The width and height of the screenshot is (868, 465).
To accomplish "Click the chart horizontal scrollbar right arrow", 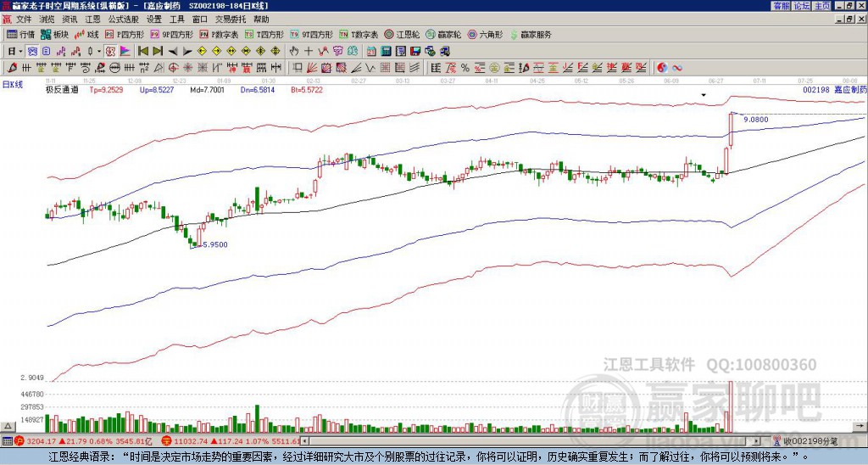I will click(x=757, y=441).
